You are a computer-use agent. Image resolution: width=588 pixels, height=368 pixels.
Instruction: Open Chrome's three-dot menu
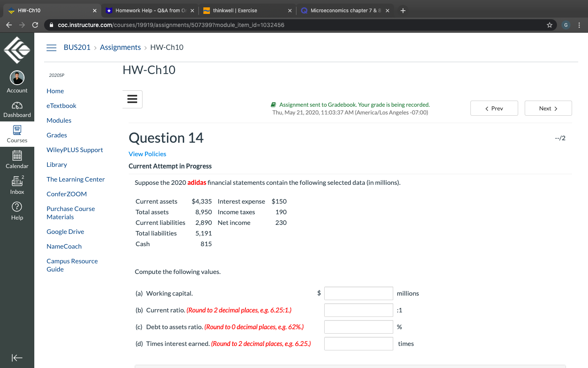pos(579,25)
